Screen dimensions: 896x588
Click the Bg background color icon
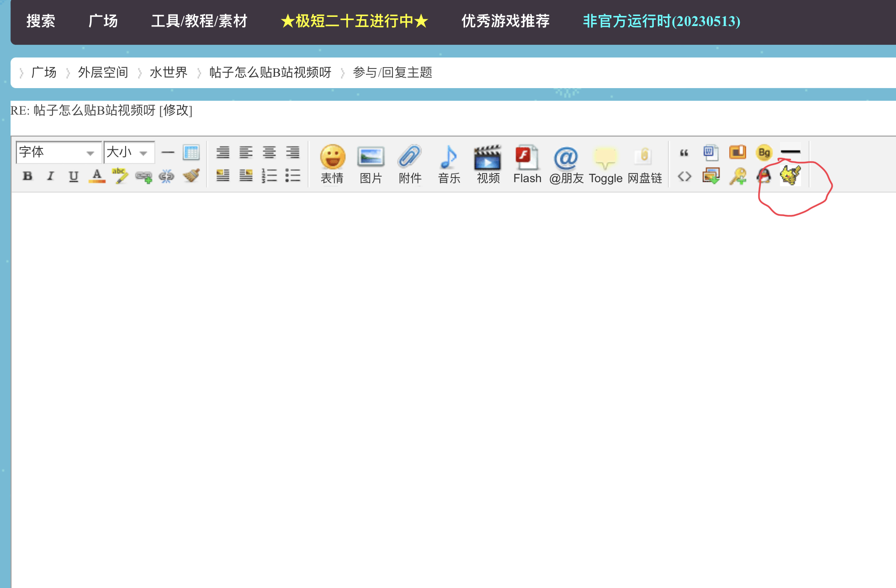[764, 152]
